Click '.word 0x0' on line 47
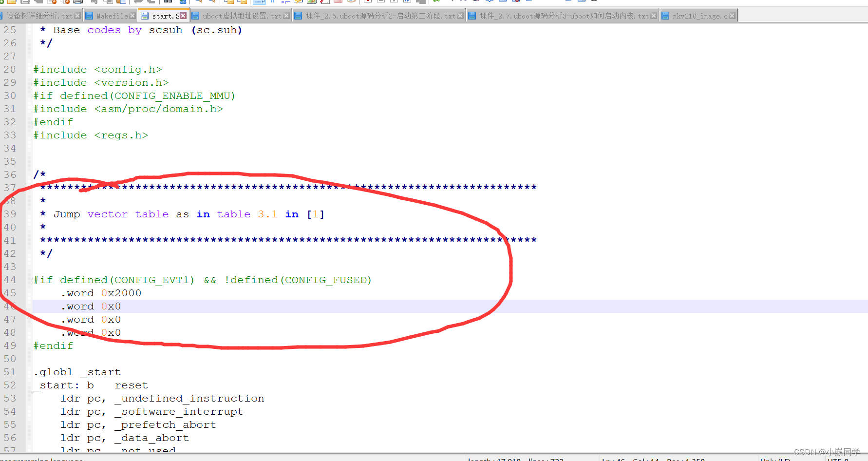 click(91, 320)
